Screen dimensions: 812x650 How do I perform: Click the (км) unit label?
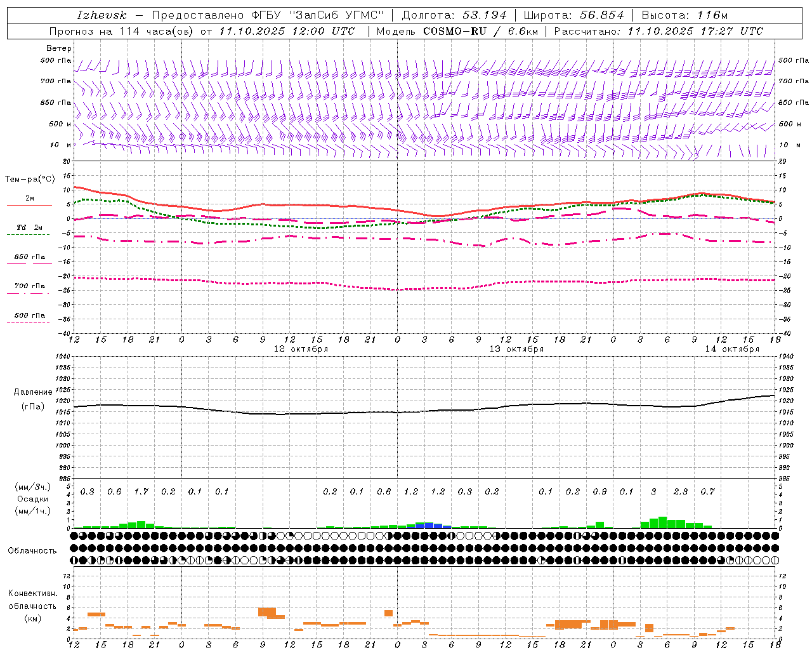click(x=32, y=618)
